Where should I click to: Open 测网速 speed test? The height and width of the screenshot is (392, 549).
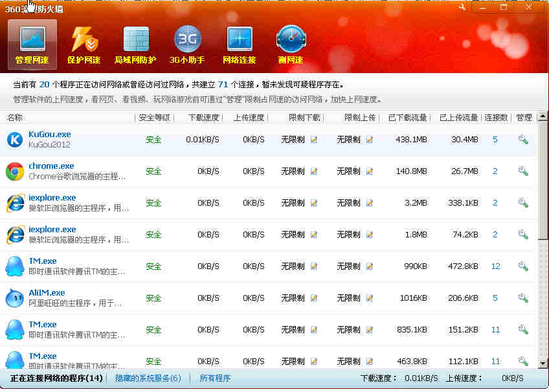291,45
